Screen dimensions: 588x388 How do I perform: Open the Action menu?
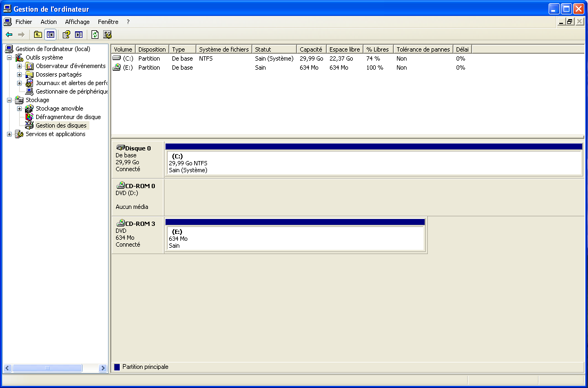[x=49, y=22]
